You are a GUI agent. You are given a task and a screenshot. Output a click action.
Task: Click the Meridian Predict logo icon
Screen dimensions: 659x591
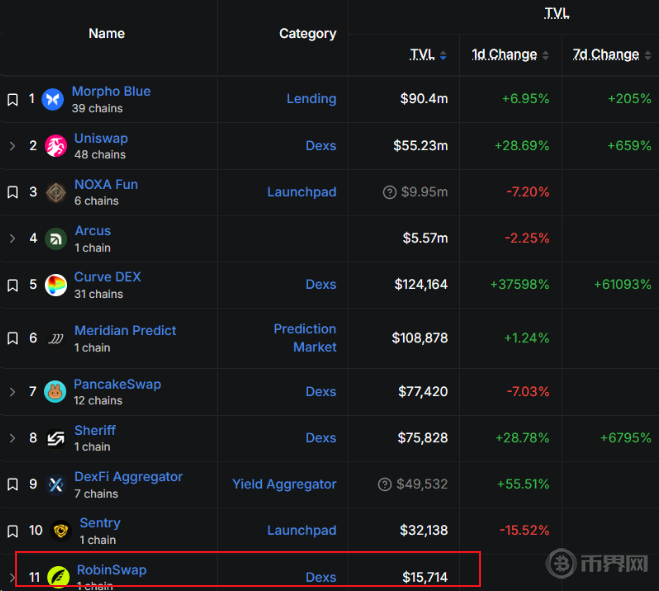point(56,338)
